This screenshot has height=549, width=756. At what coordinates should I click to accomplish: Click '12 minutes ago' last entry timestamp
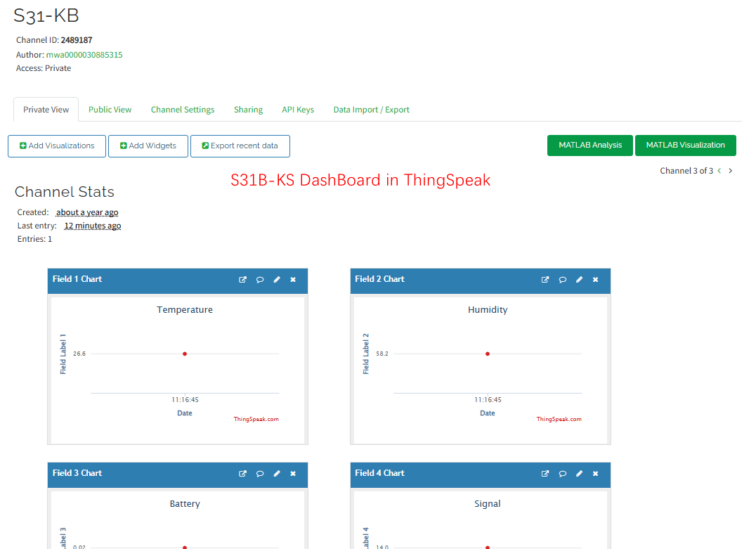93,226
